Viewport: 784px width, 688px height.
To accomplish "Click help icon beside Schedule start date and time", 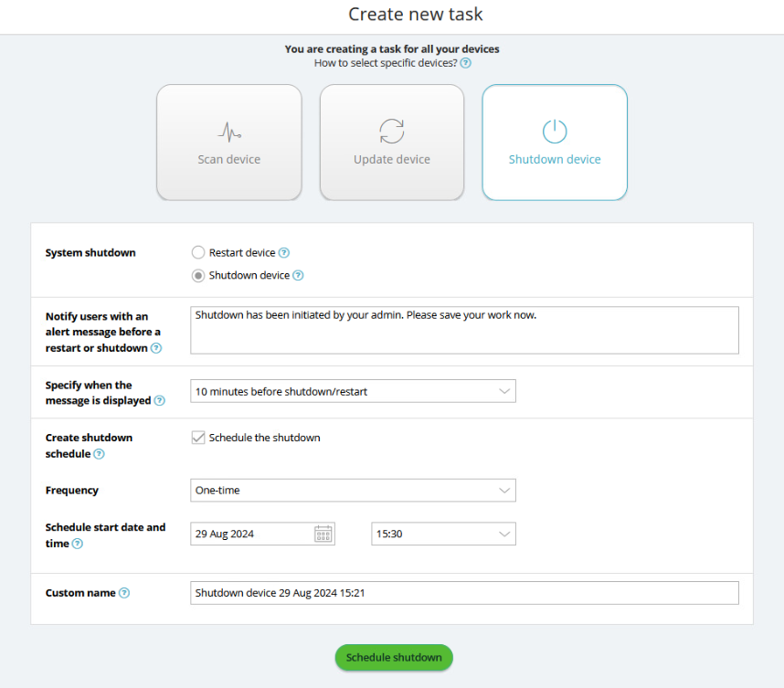I will [78, 544].
